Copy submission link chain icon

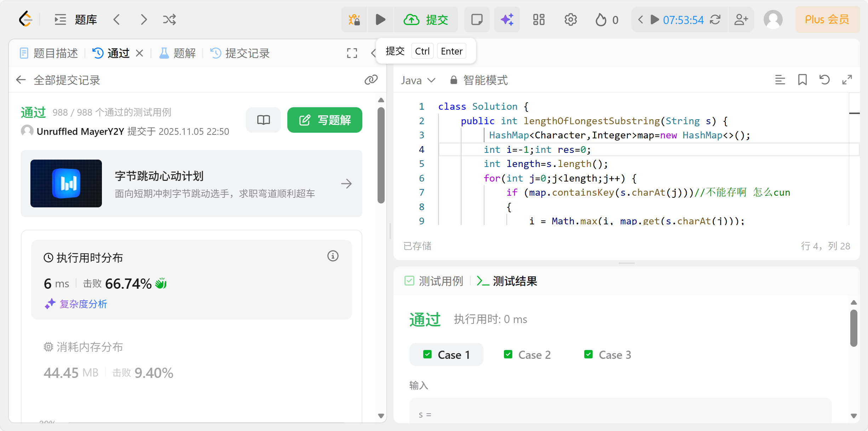371,80
